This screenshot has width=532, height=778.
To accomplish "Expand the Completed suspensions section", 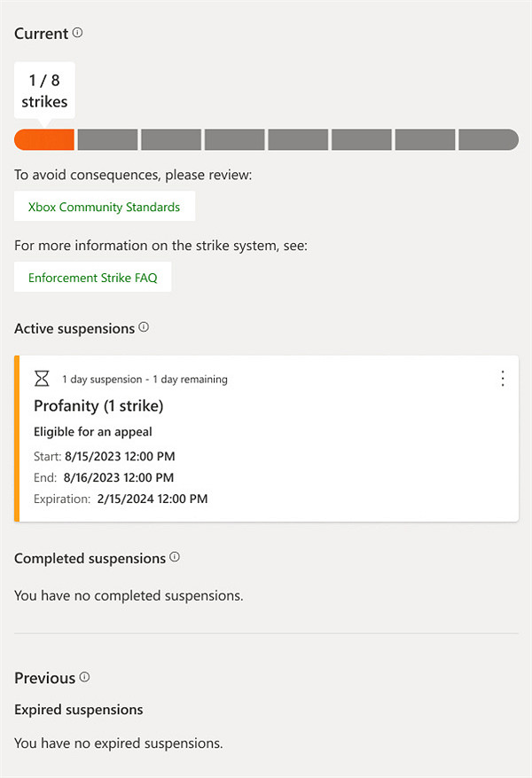I will point(90,558).
